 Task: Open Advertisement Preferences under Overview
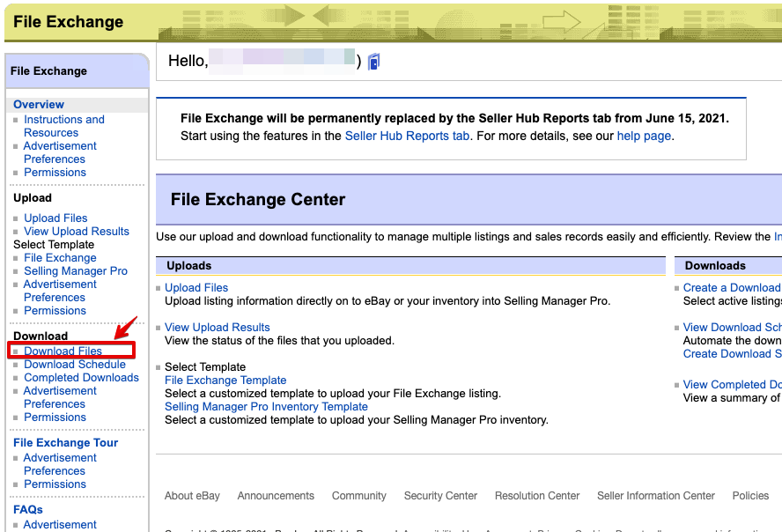(60, 152)
